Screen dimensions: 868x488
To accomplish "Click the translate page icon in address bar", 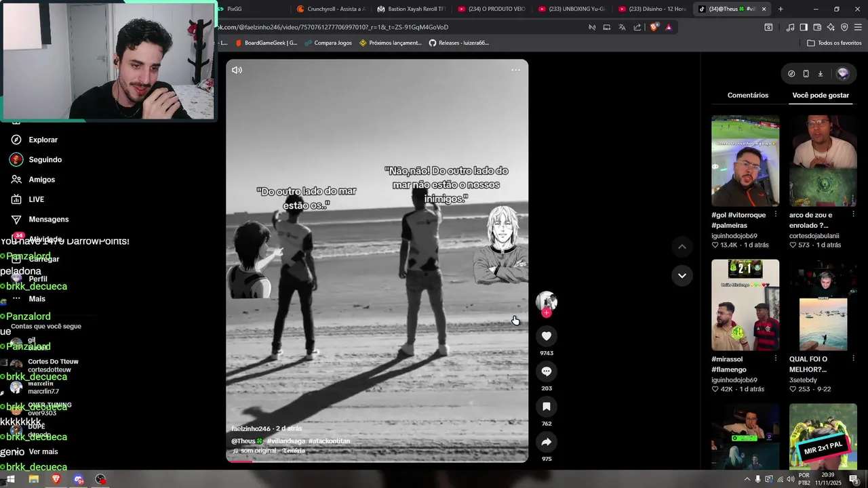I will point(622,27).
